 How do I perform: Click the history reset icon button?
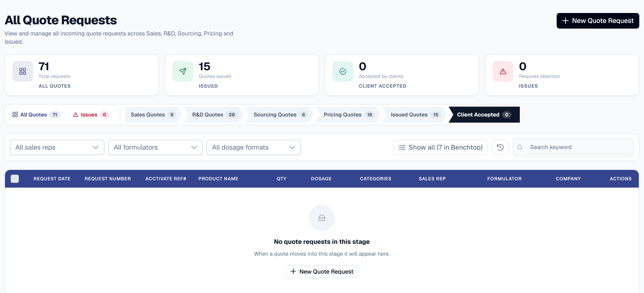(500, 147)
